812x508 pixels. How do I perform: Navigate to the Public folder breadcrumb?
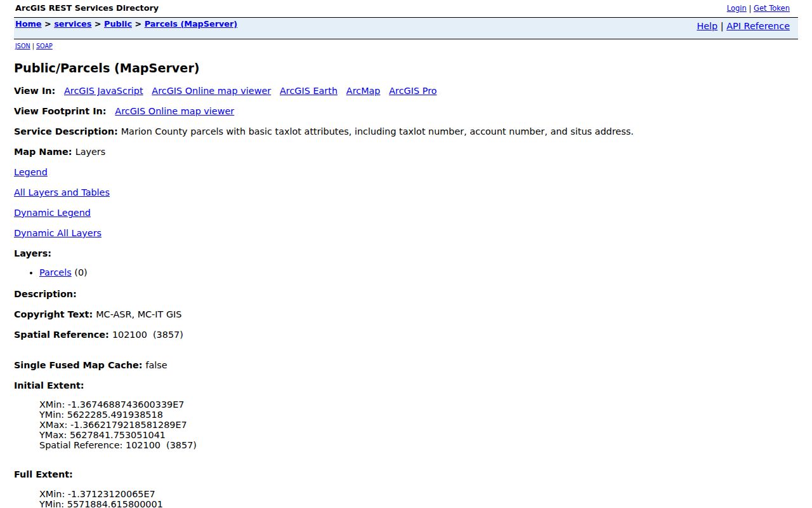(118, 24)
